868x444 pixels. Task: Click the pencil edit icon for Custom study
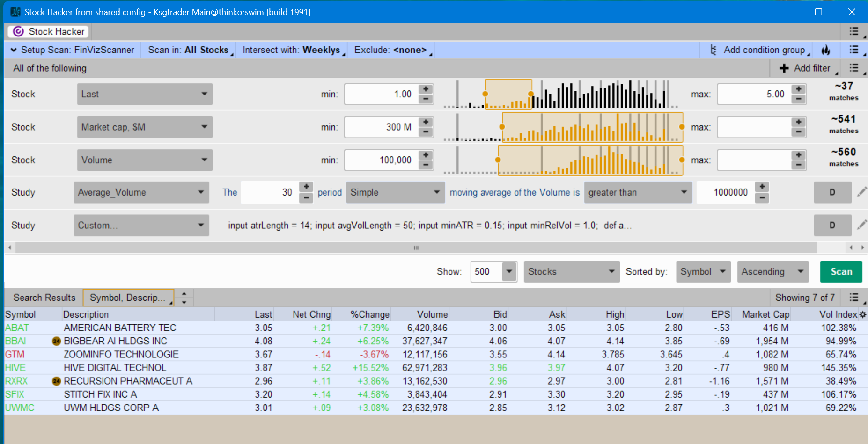pos(861,225)
